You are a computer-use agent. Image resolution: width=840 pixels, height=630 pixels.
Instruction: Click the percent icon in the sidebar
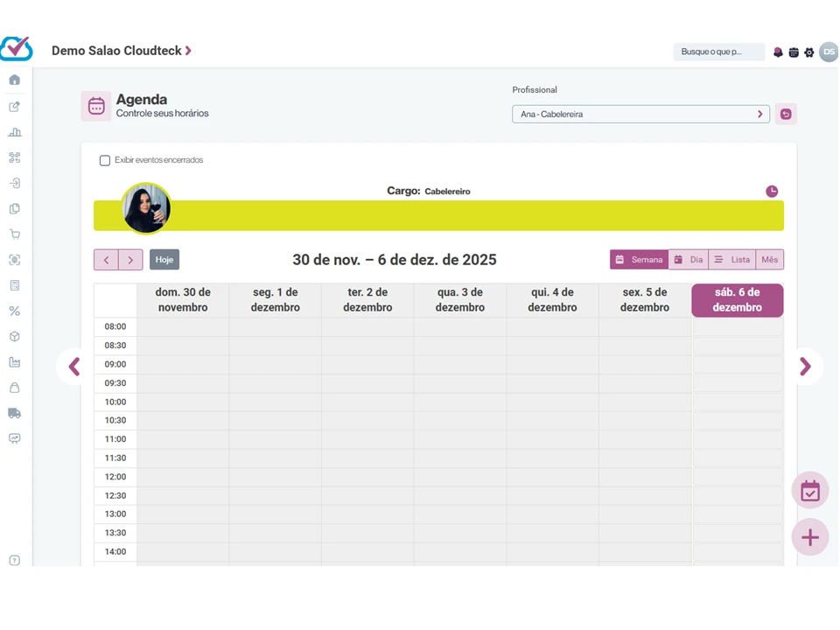15,311
